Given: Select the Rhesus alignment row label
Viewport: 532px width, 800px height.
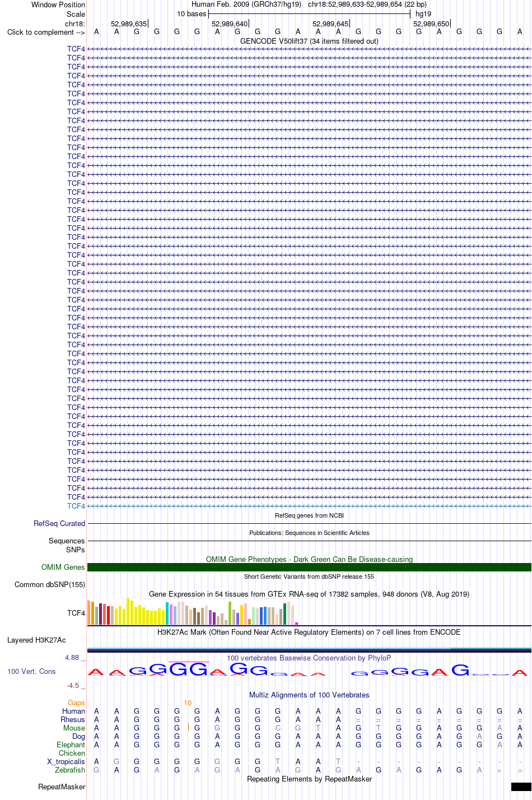Looking at the screenshot, I should click(x=73, y=720).
